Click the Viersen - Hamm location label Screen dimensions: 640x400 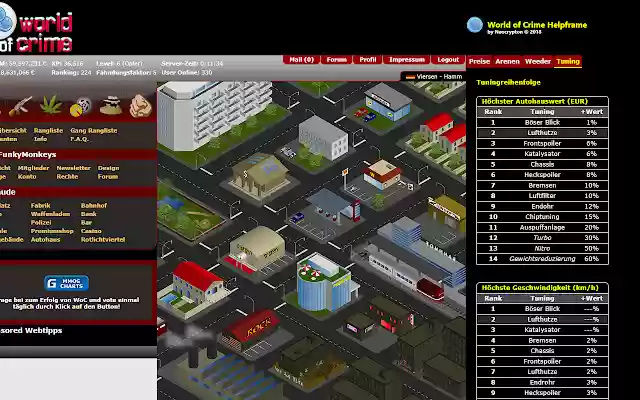[x=439, y=77]
